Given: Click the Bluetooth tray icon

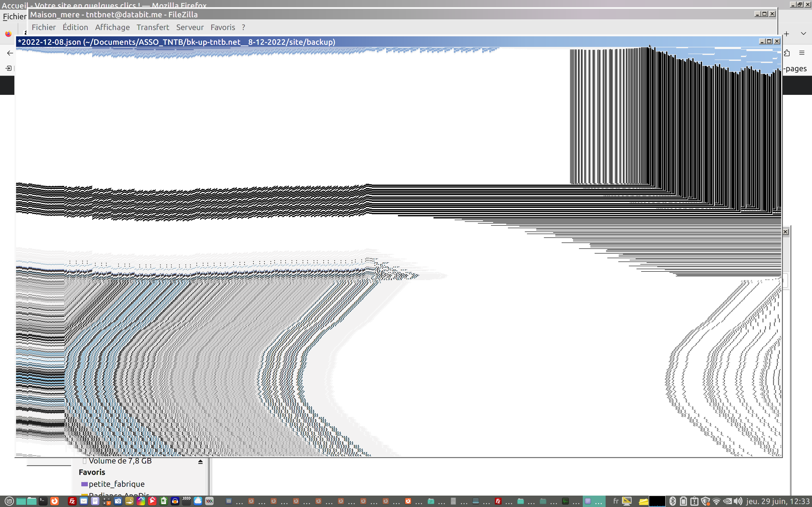Looking at the screenshot, I should click(672, 501).
